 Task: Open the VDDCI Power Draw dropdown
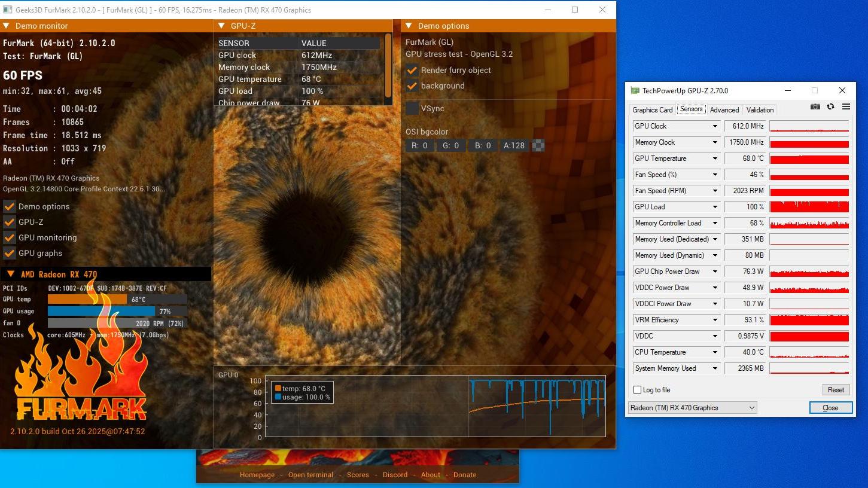tap(715, 304)
